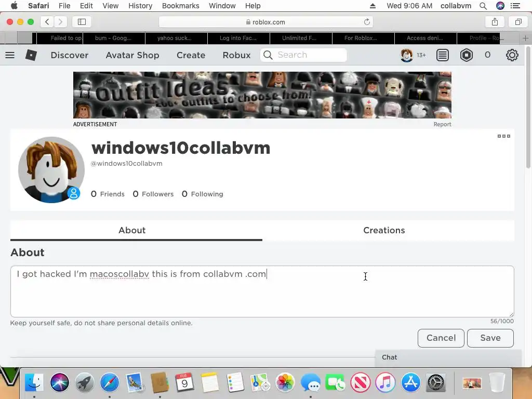Click the profile three-dots options menu
The width and height of the screenshot is (532, 399).
(504, 136)
